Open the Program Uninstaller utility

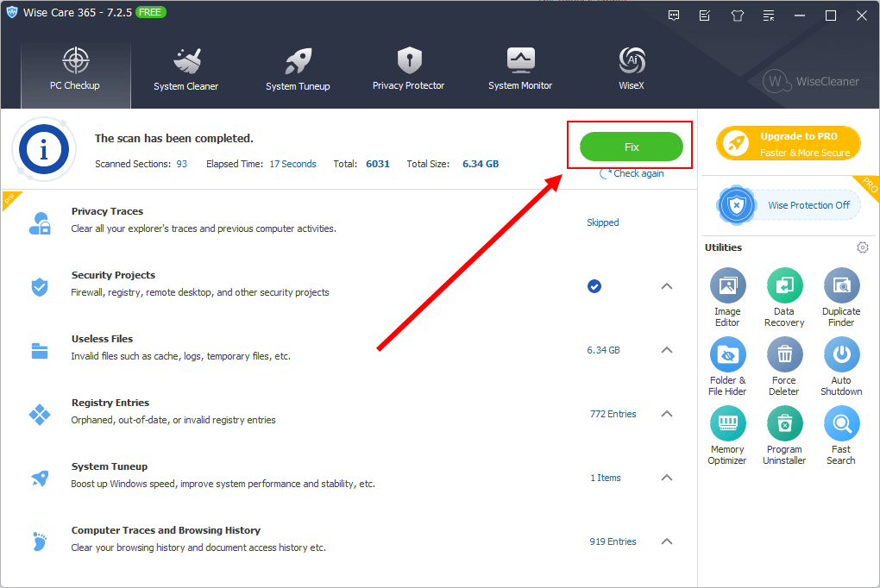pyautogui.click(x=784, y=435)
